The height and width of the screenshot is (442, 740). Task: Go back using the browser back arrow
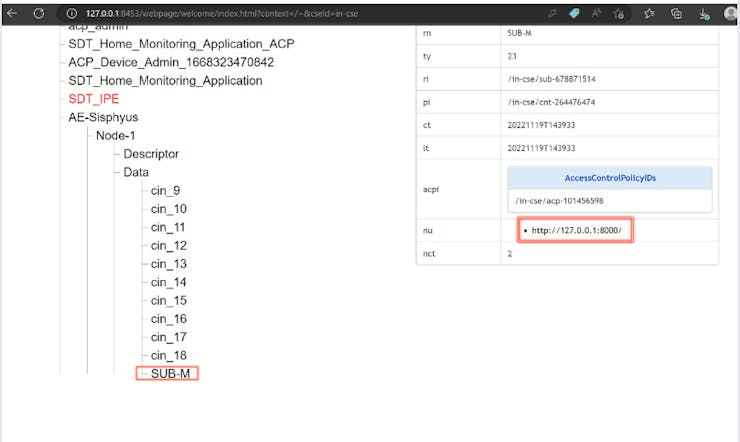click(x=12, y=13)
